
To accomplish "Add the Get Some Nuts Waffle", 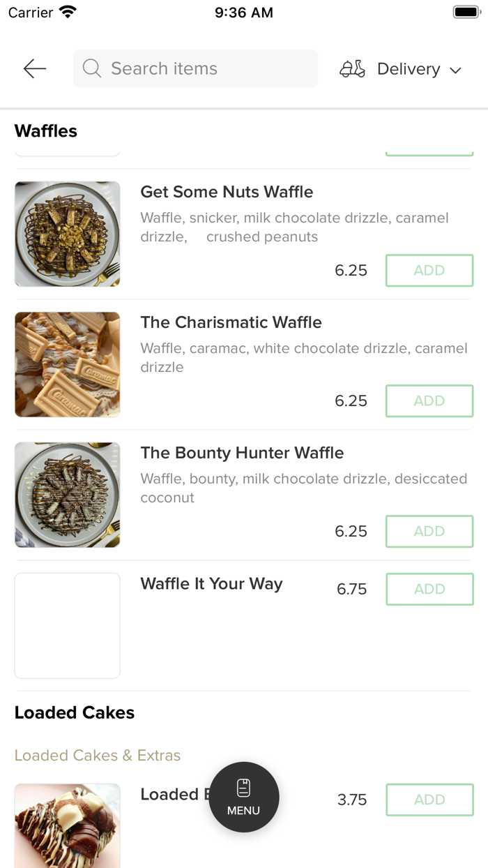I will 429,270.
